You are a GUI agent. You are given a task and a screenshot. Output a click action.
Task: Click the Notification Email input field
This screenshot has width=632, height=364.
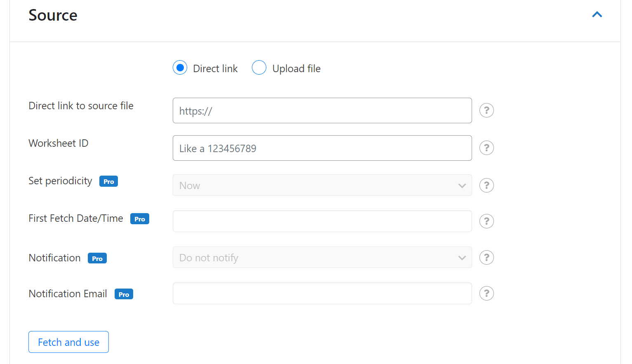point(322,293)
